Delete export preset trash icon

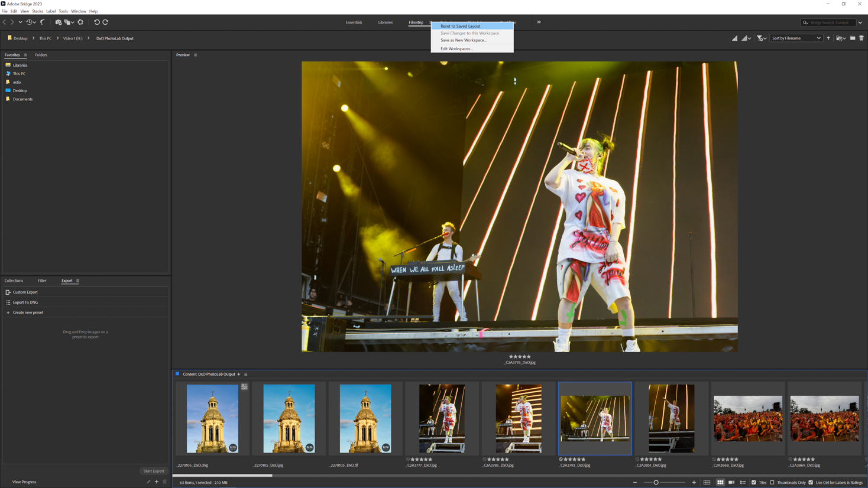[165, 482]
